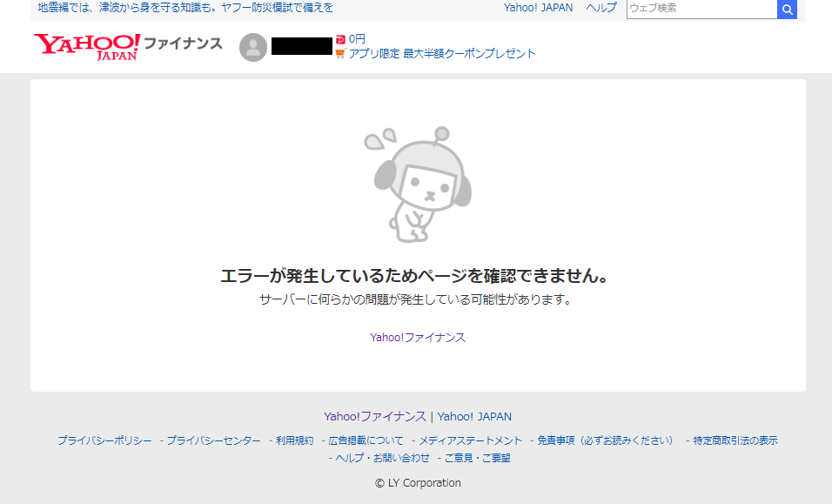Click the ファイナンス logo text

(183, 44)
